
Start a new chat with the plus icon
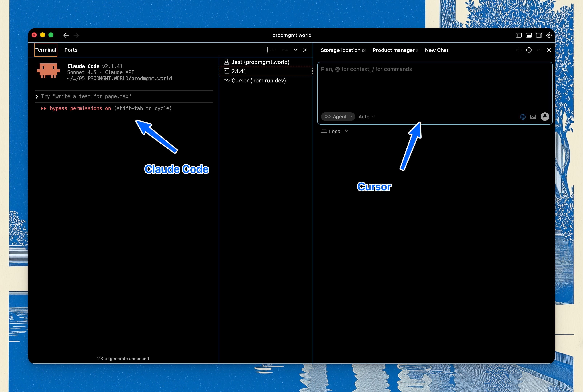pos(519,50)
